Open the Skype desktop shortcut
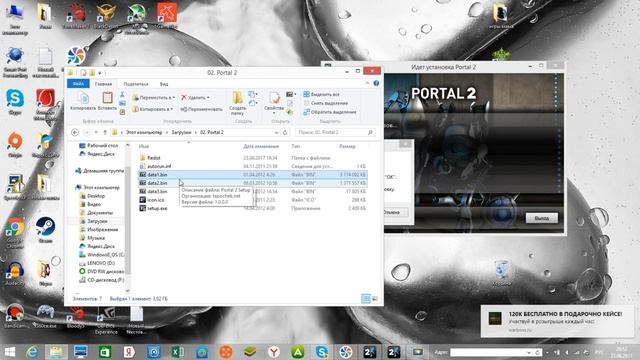Screen dimensions: 640x360 coord(15,102)
